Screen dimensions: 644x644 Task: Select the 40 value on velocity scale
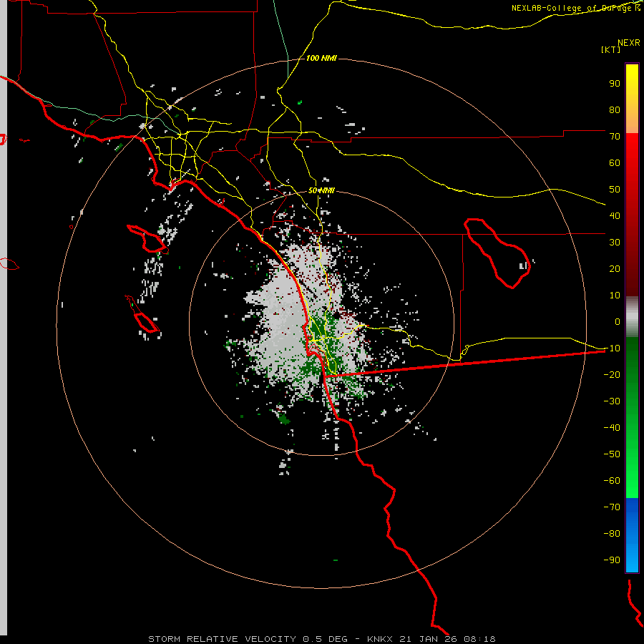coord(615,215)
